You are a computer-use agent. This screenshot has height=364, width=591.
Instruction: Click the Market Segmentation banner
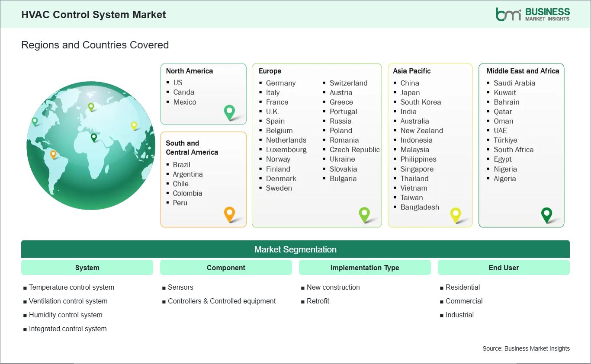(295, 249)
